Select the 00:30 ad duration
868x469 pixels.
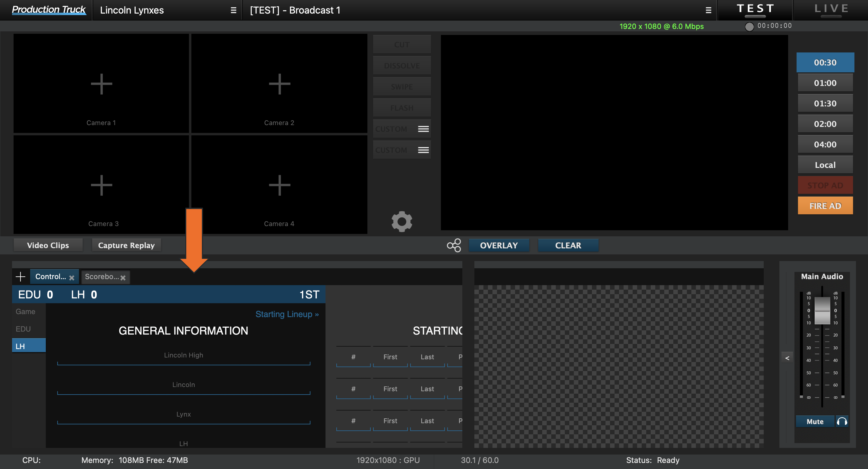coord(825,62)
